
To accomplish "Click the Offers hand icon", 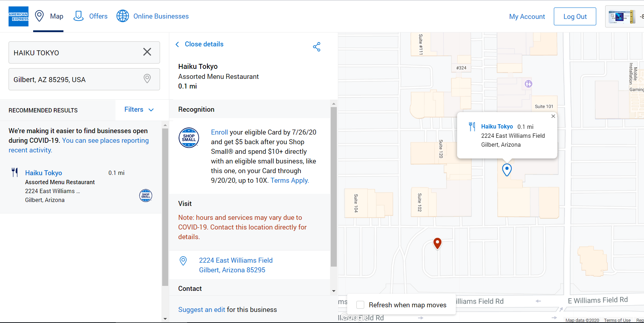I will point(78,16).
